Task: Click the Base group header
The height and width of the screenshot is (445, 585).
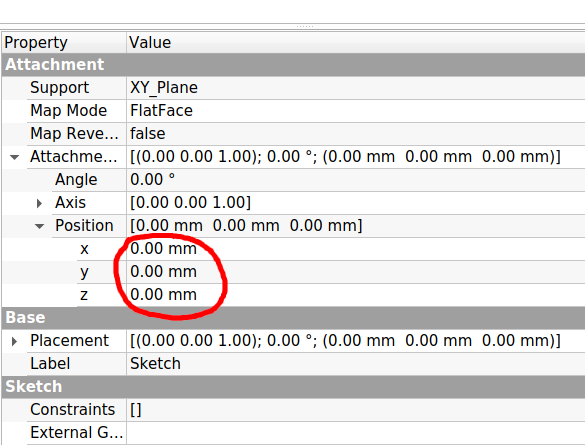Action: coord(293,318)
